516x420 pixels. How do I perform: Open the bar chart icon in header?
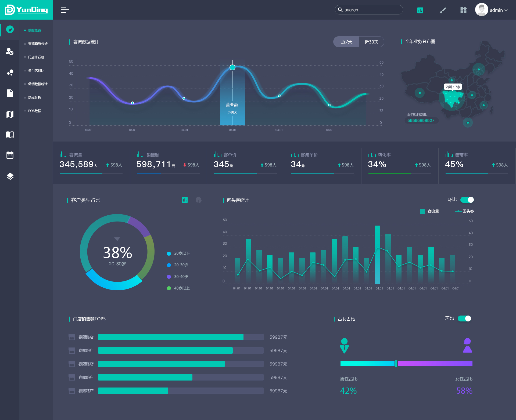tap(420, 10)
